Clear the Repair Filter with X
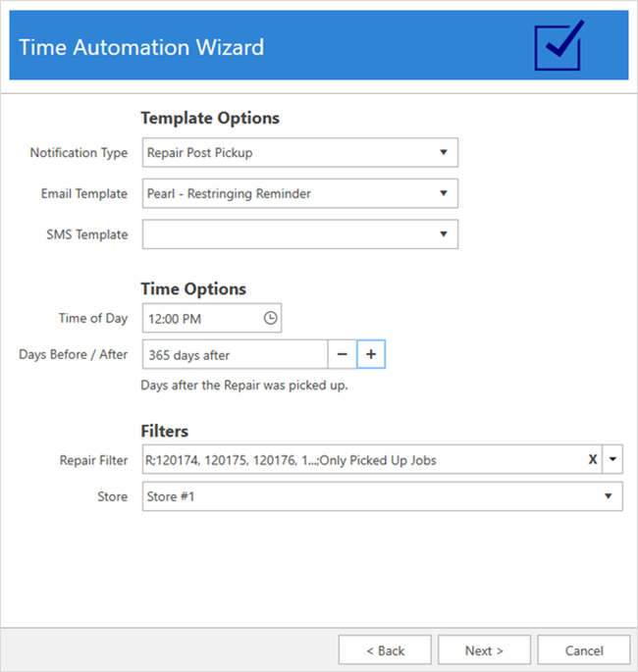Image resolution: width=638 pixels, height=672 pixels. point(593,459)
